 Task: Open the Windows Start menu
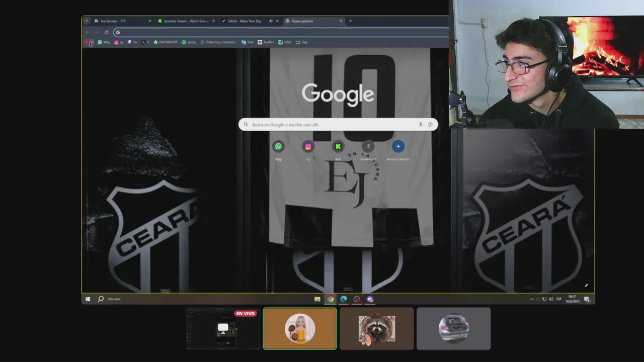88,299
